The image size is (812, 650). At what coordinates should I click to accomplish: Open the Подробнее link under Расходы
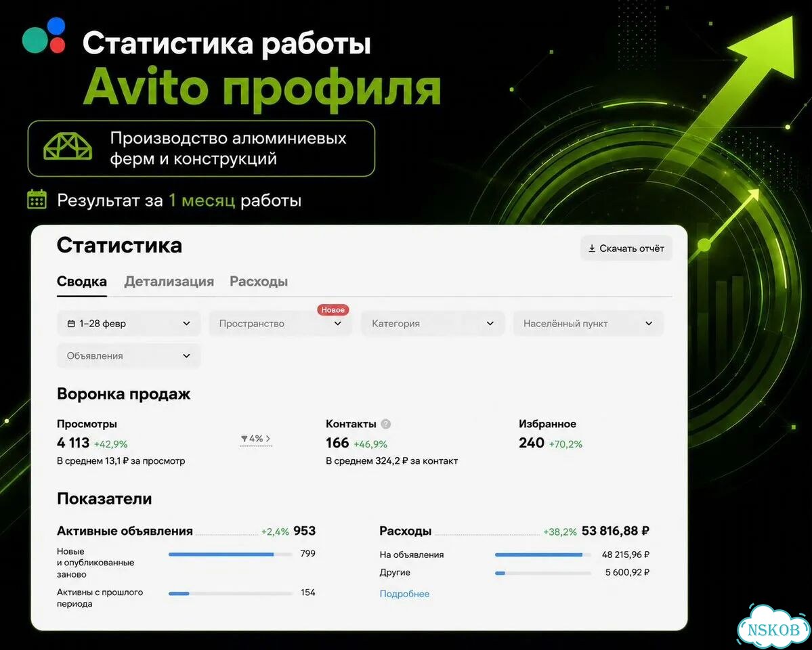point(404,594)
